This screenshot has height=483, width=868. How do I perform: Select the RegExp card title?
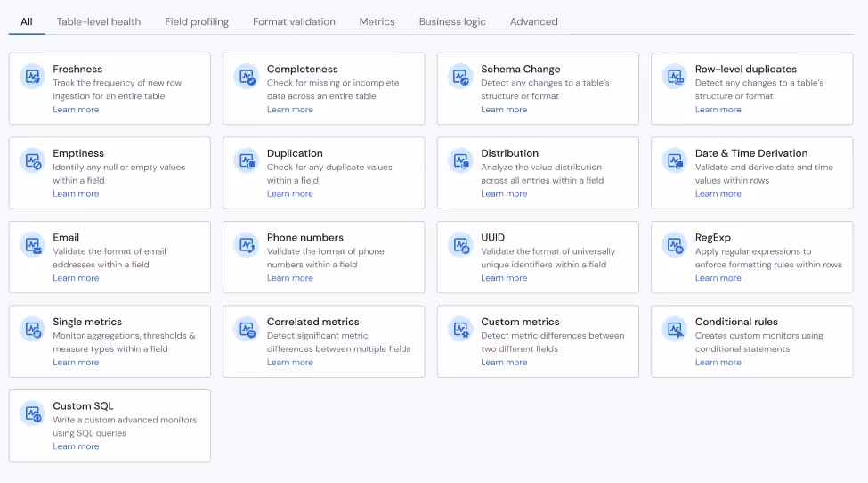coord(713,237)
